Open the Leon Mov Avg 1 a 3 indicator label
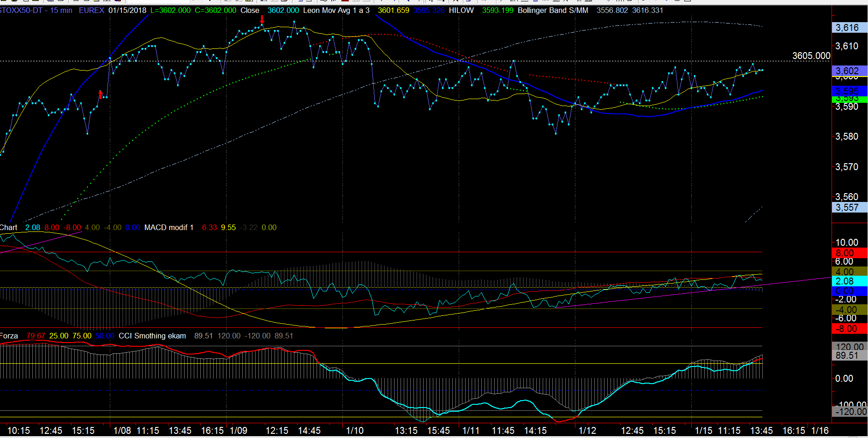The image size is (868, 438). (336, 10)
